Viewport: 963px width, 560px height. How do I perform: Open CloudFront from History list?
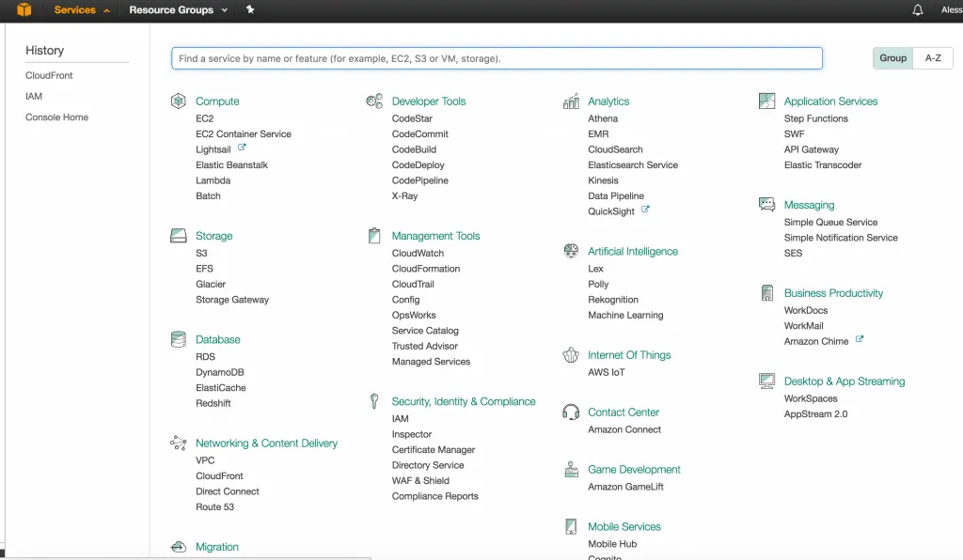(x=49, y=75)
